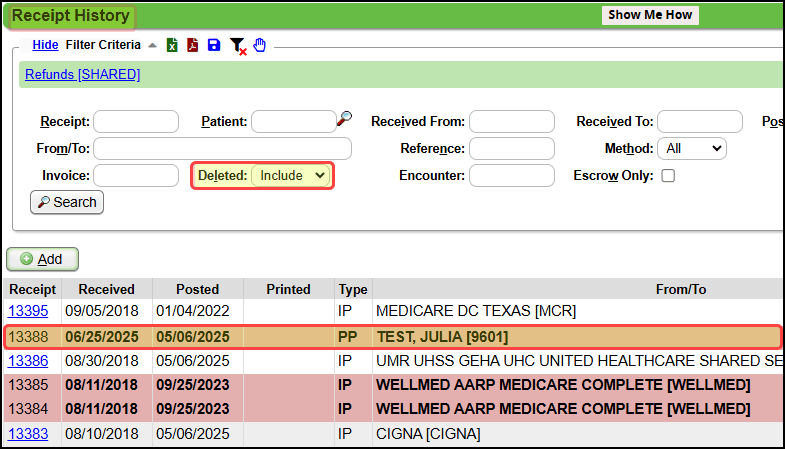The width and height of the screenshot is (785, 449).
Task: Open the Deleted dropdown
Action: pyautogui.click(x=290, y=175)
